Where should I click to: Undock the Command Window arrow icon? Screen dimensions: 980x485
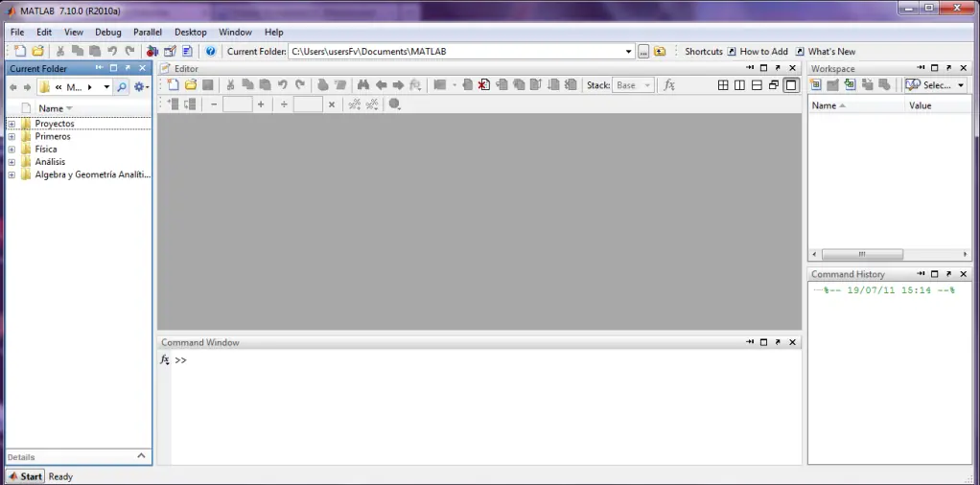pyautogui.click(x=778, y=342)
